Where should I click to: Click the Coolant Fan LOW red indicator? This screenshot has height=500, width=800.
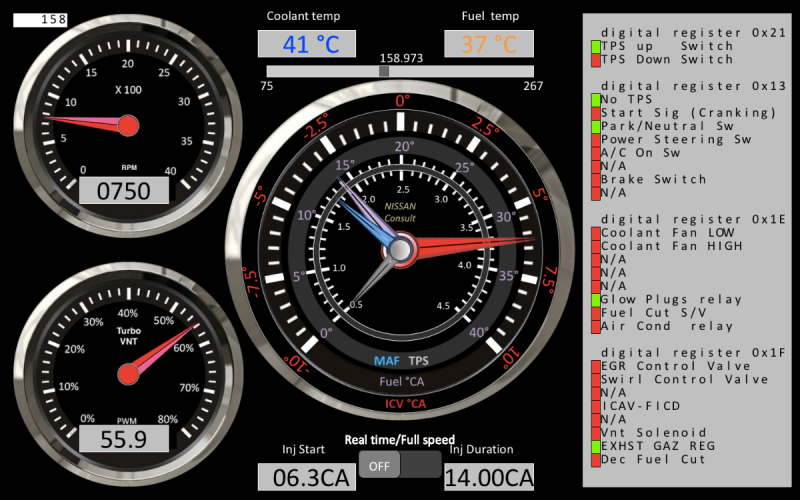tap(596, 233)
